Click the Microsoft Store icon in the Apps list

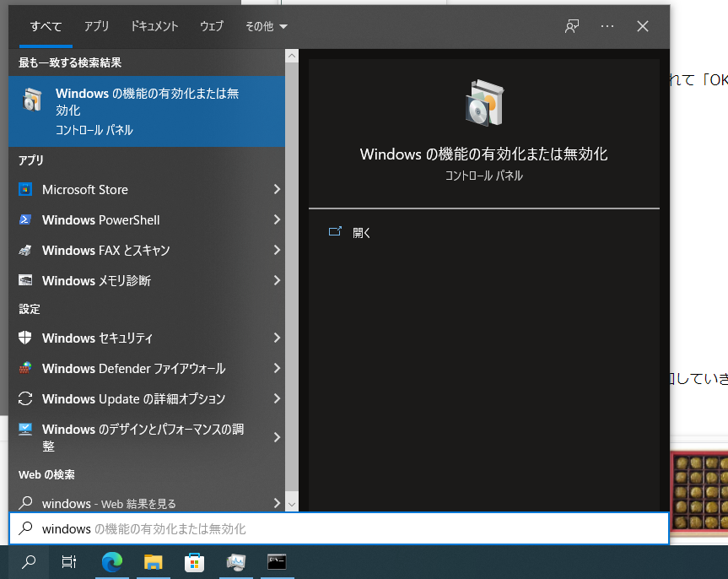pos(25,190)
